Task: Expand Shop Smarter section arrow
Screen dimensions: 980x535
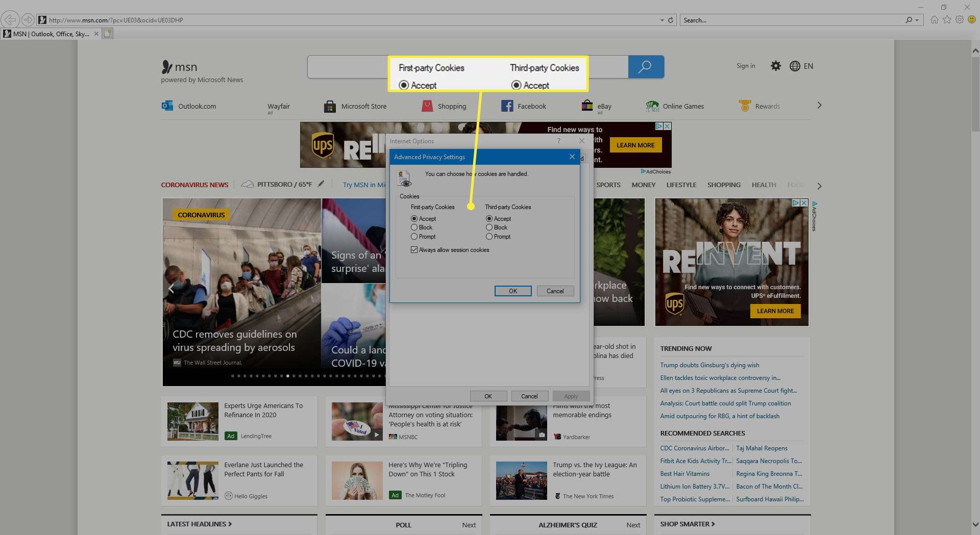Action: [x=713, y=524]
